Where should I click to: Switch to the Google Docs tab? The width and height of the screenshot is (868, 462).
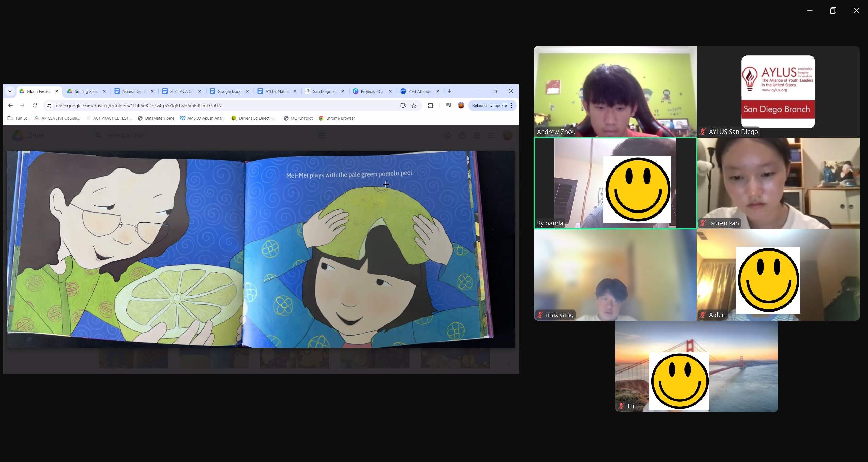click(x=230, y=91)
